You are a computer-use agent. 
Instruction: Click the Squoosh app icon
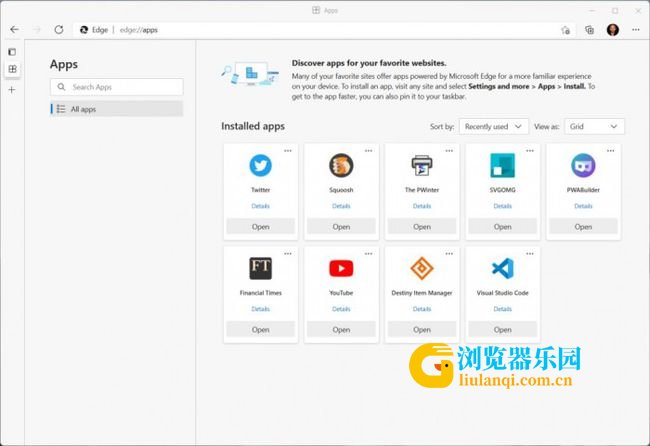[x=341, y=165]
